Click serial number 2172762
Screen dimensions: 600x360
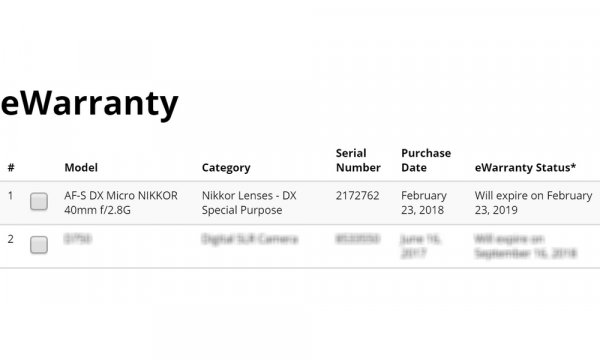(x=357, y=195)
